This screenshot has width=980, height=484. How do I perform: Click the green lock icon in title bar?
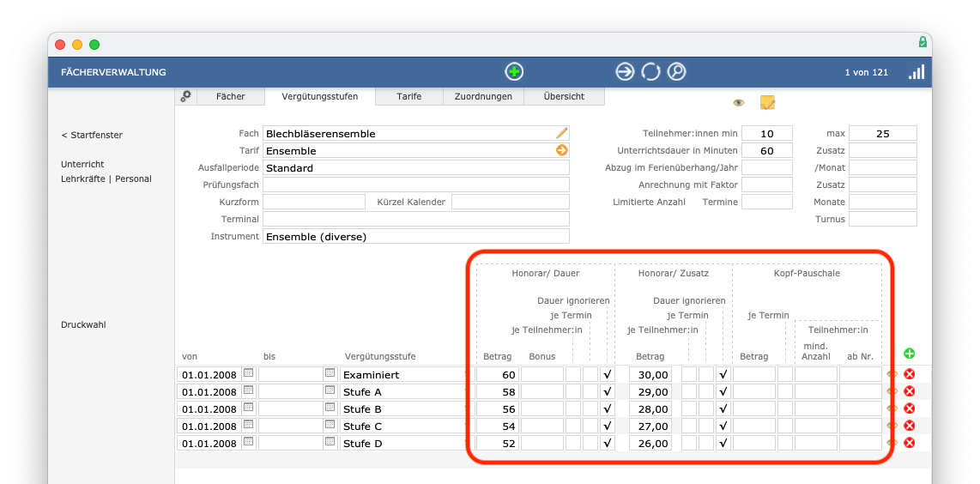pos(923,43)
